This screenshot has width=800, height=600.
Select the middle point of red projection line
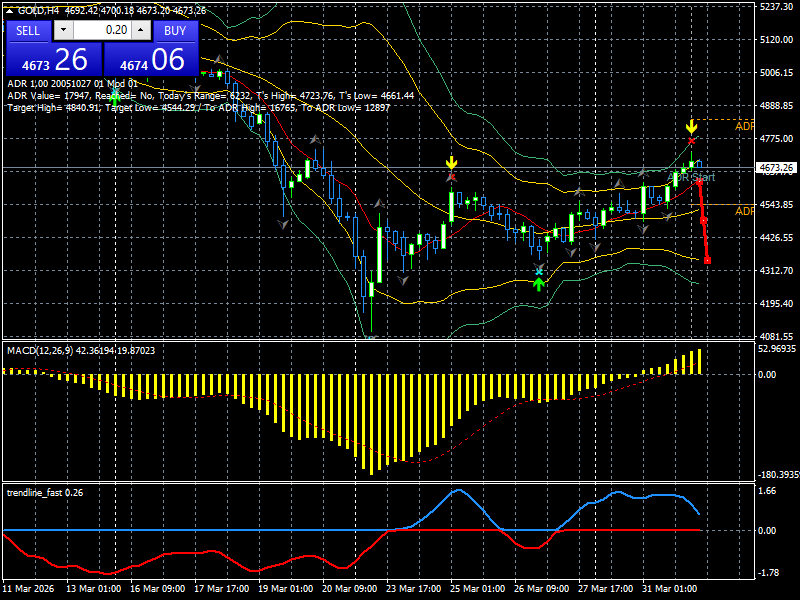(x=703, y=220)
